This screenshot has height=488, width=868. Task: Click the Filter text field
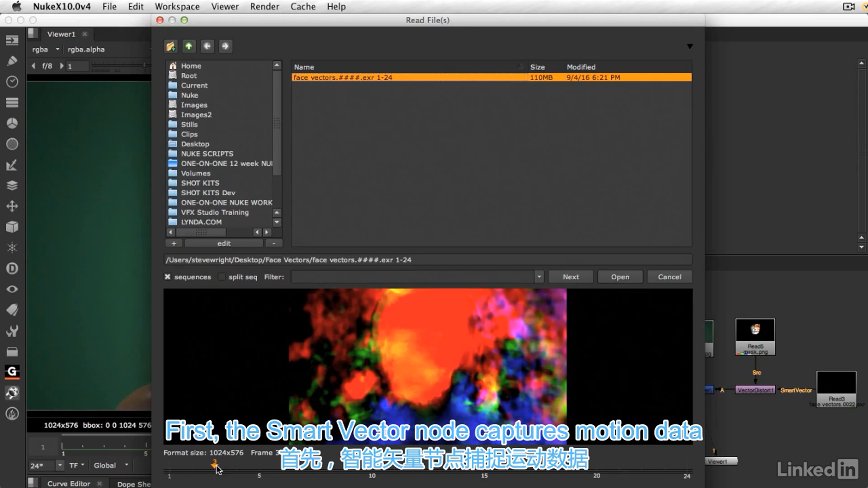413,277
